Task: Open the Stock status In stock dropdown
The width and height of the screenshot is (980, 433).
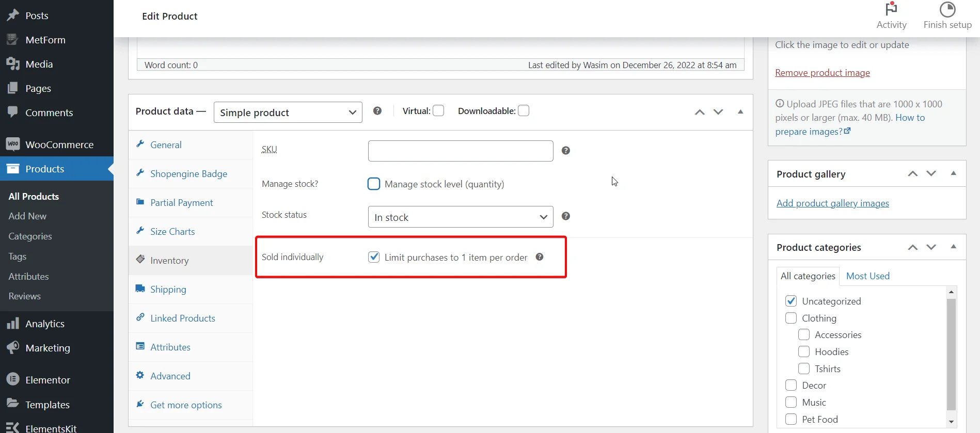Action: (x=461, y=217)
